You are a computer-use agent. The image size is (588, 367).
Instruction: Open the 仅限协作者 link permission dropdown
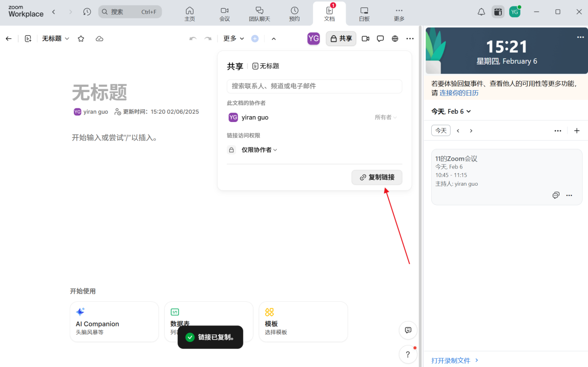tap(259, 149)
